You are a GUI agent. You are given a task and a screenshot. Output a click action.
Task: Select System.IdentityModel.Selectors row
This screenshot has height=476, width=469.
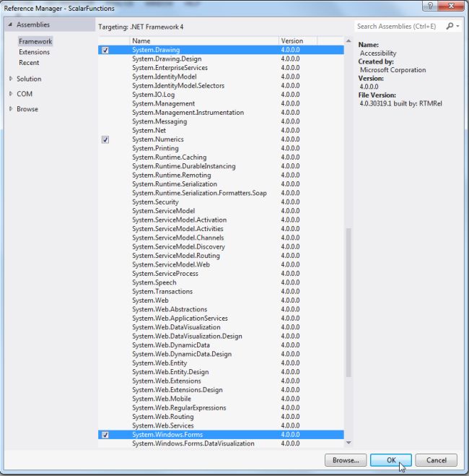pos(221,86)
